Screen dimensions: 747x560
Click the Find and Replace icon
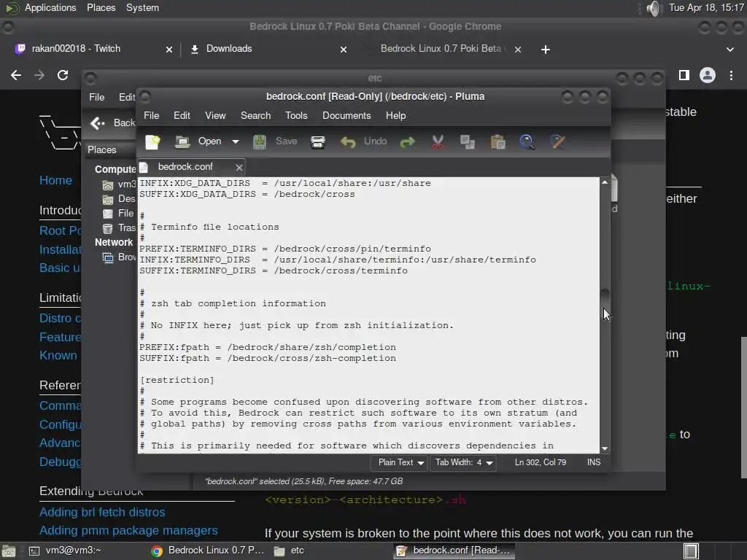[557, 141]
